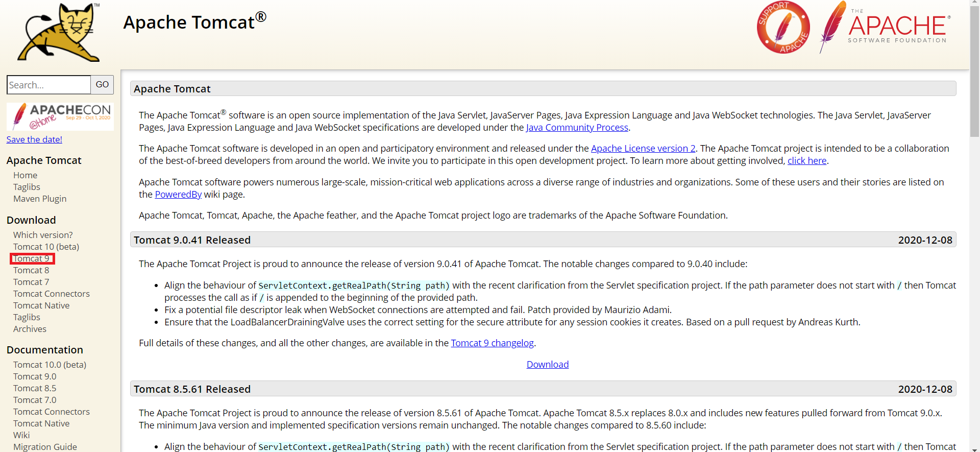Open the Migration Guide link
This screenshot has width=980, height=452.
click(45, 447)
